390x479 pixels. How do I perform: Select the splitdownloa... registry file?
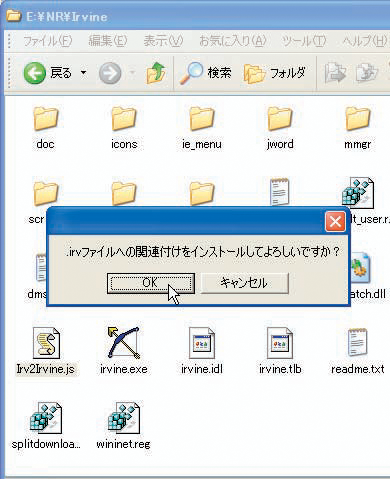[46, 426]
